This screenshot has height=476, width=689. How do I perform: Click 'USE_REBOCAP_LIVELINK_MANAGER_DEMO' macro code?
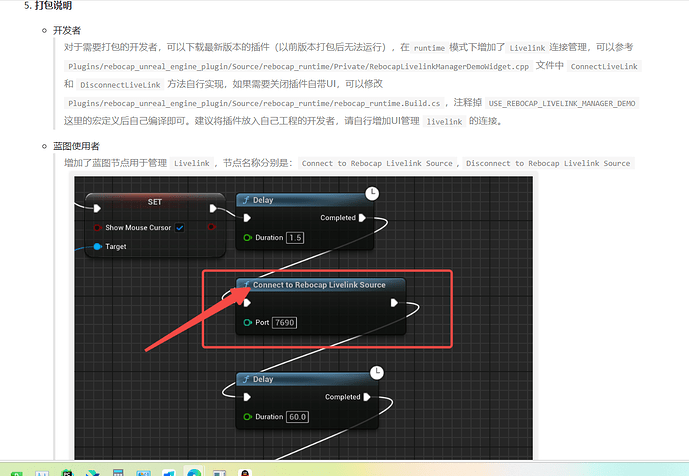tap(562, 103)
